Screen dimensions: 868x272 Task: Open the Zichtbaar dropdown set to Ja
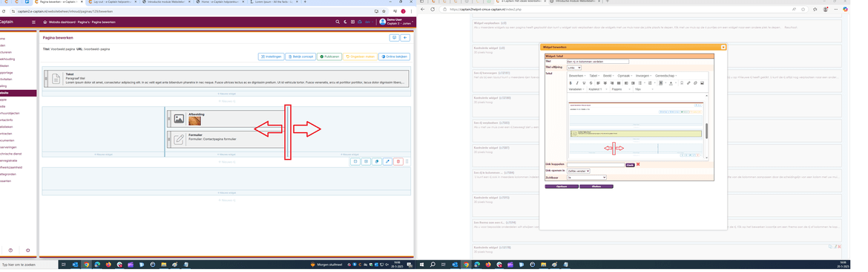coord(586,178)
